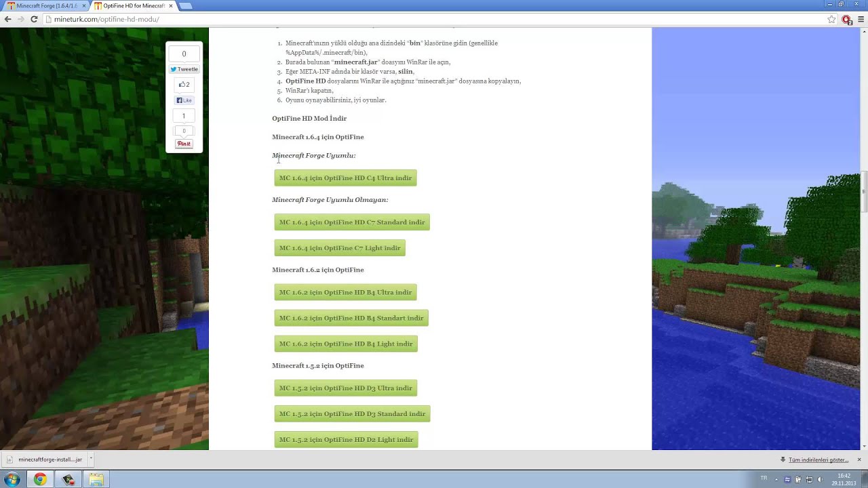This screenshot has height=488, width=868.
Task: Download MC 1.5.2 OptiFine HD D2 Light
Action: coord(346,440)
